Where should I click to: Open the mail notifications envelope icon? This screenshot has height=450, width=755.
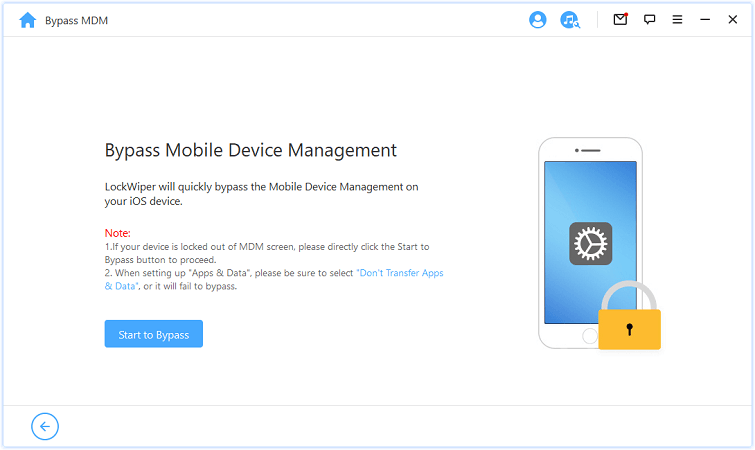tap(620, 19)
